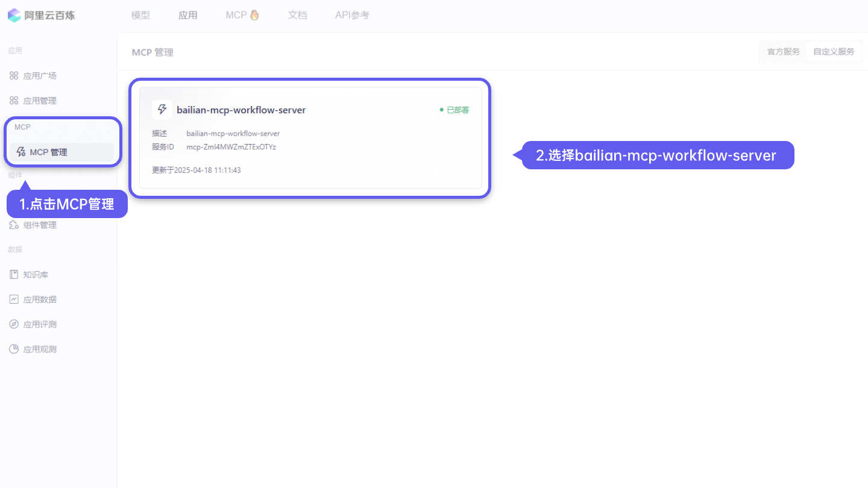Select the bailian-mcp-workflow-server card
This screenshot has height=488, width=868.
point(310,139)
